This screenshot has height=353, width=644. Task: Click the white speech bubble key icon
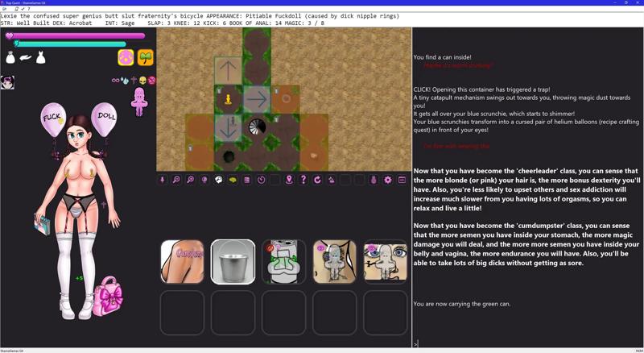pyautogui.click(x=218, y=180)
